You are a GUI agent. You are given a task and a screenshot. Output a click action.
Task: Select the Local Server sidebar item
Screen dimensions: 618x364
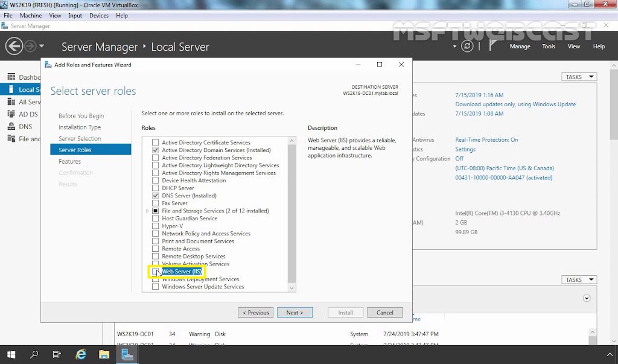(x=21, y=89)
